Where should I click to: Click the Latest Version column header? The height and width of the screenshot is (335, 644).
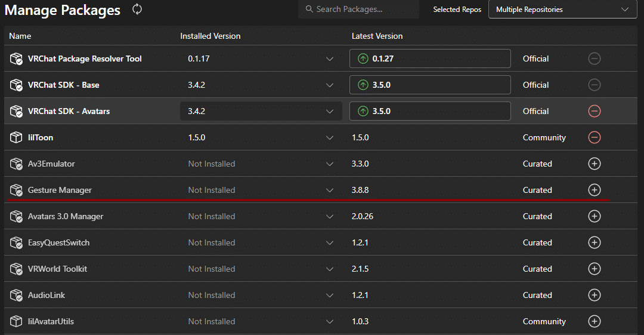click(377, 36)
